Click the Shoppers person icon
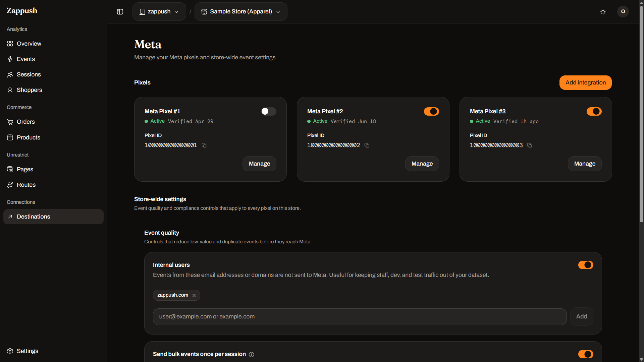Viewport: 644px width, 362px height. pyautogui.click(x=10, y=90)
